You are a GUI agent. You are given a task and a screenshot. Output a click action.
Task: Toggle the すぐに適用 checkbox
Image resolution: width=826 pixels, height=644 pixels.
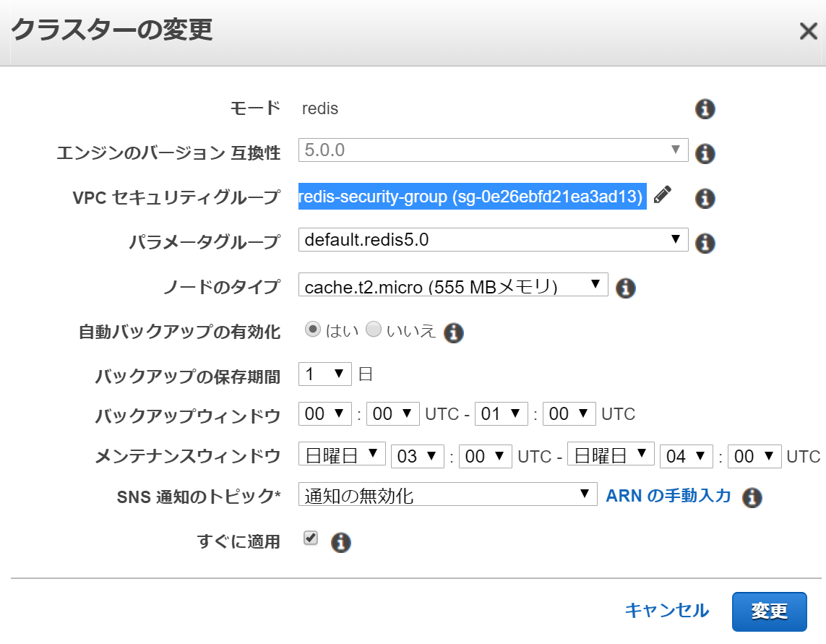click(x=311, y=538)
